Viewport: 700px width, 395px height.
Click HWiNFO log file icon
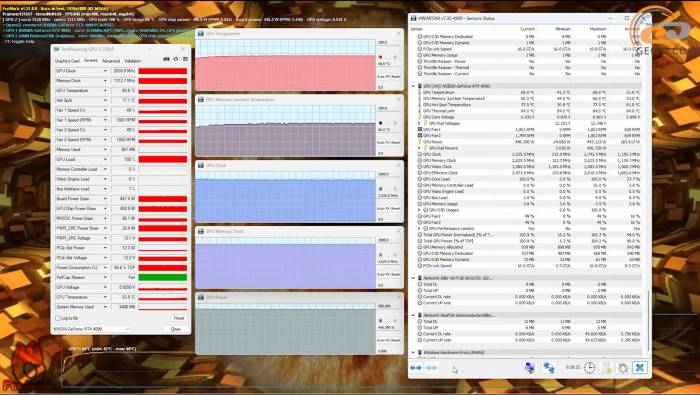click(x=607, y=368)
